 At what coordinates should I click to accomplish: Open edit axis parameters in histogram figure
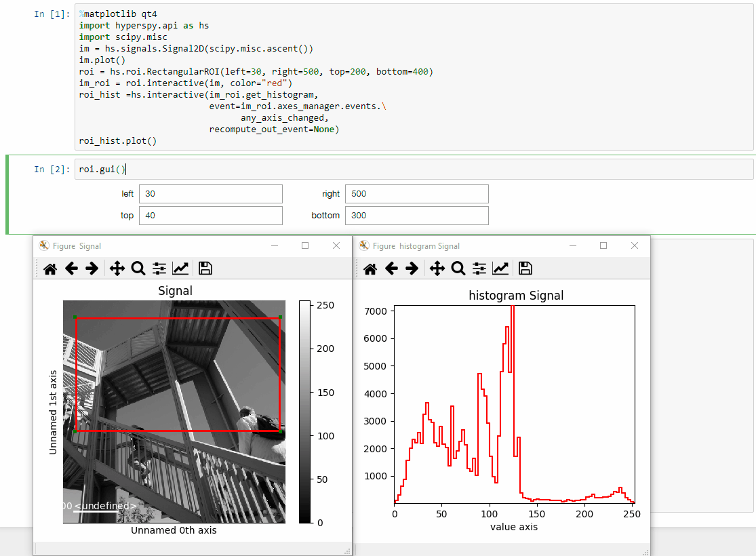(x=500, y=269)
